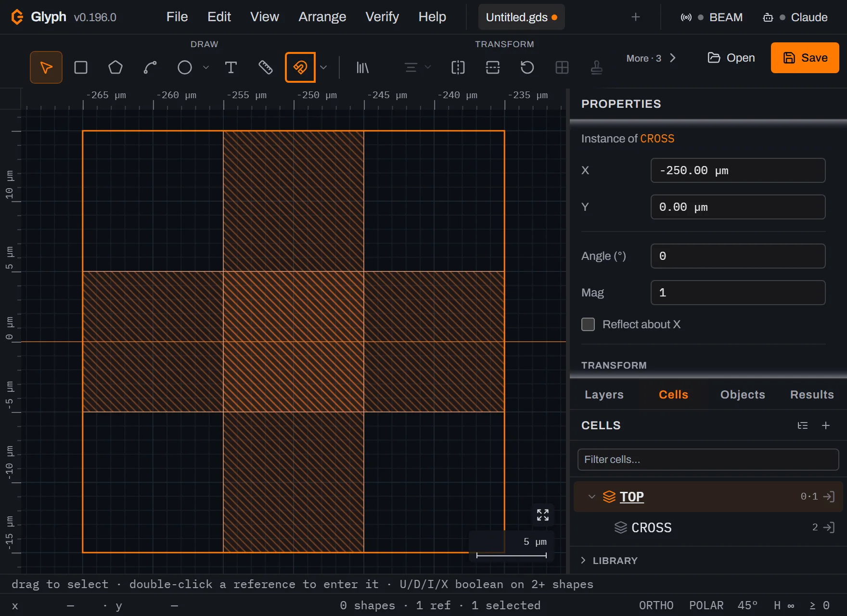This screenshot has height=616, width=847.
Task: Enter the CROSS cell via arrow icon
Action: point(829,527)
